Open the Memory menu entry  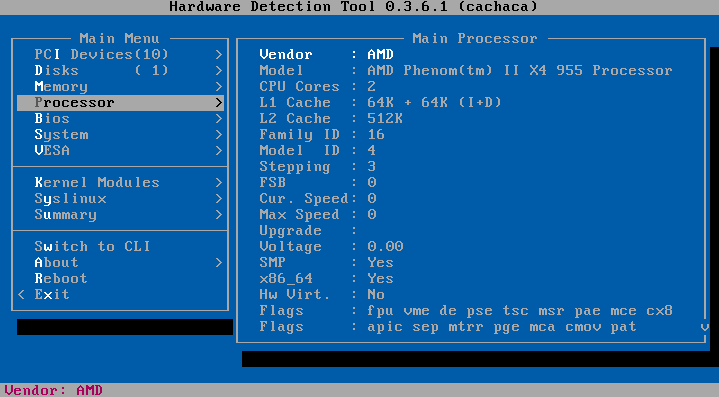(120, 87)
